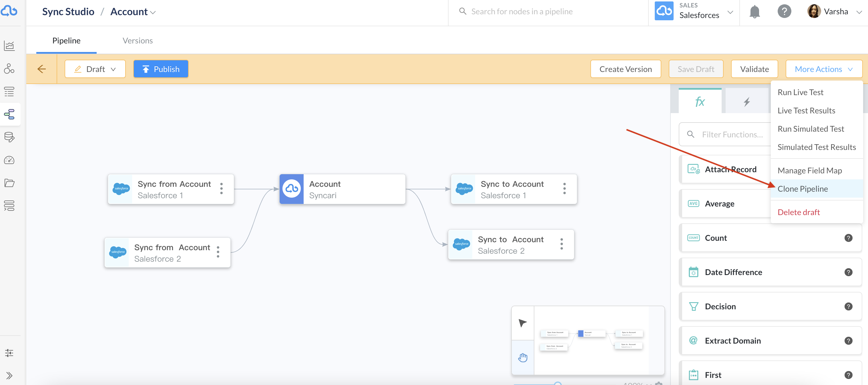Expand the sidebar with double chevron
868x385 pixels.
pos(9,376)
